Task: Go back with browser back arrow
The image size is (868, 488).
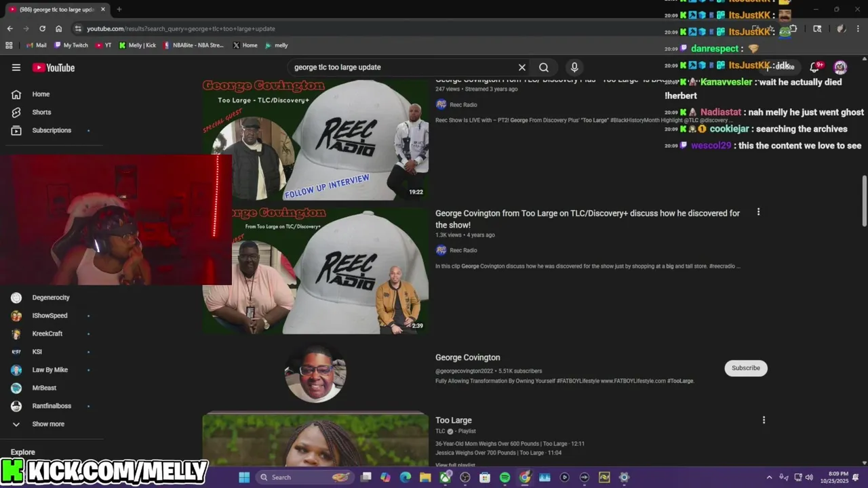Action: [9, 28]
